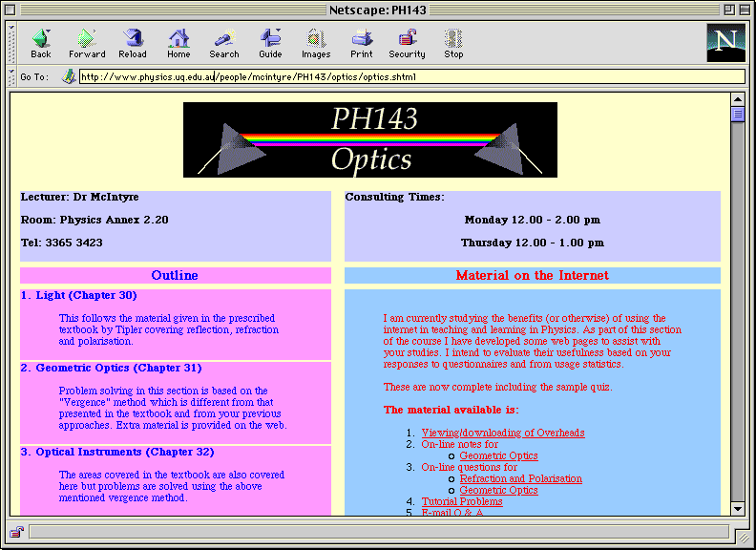Open the Tutorial Problems link

[462, 501]
